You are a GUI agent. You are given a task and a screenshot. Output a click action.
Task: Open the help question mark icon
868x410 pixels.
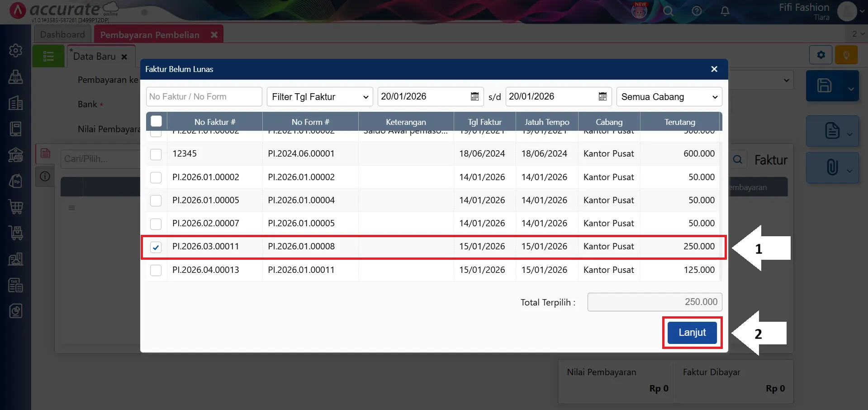(x=697, y=11)
